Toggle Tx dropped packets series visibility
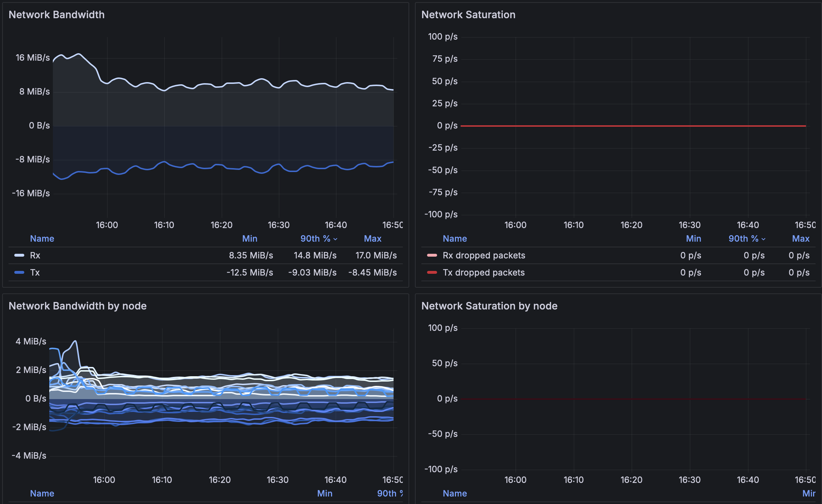 (483, 272)
